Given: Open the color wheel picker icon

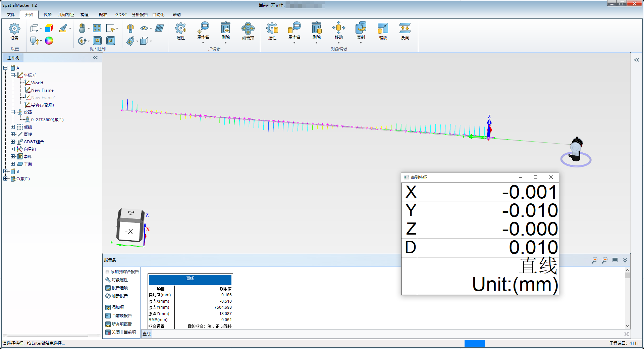Looking at the screenshot, I should click(49, 41).
